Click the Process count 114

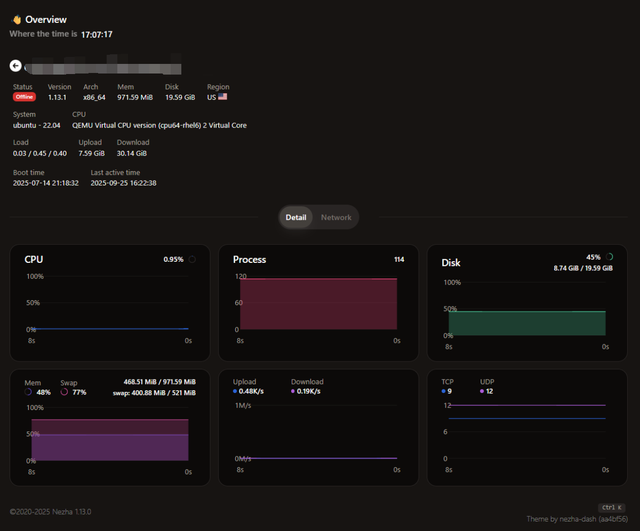pyautogui.click(x=399, y=259)
